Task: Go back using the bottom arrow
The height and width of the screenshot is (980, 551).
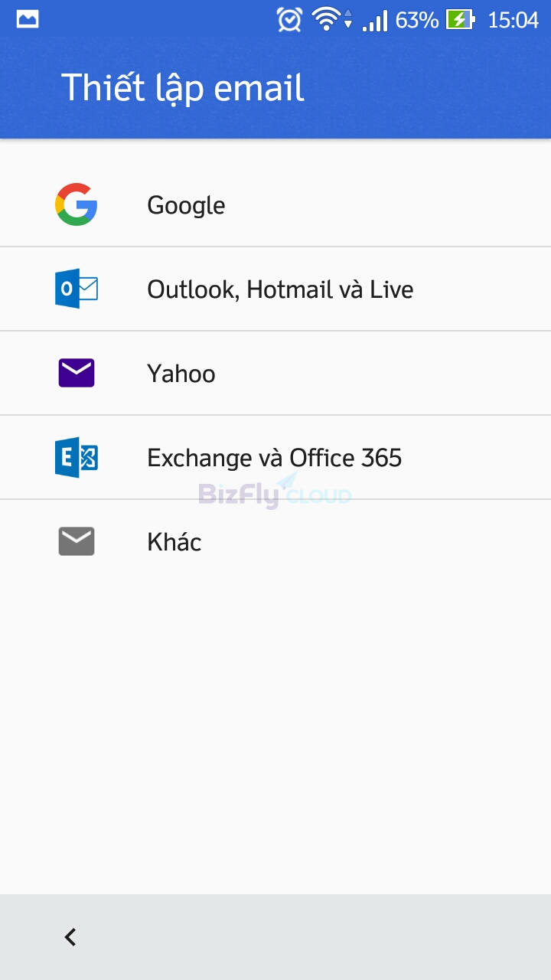Action: [70, 936]
